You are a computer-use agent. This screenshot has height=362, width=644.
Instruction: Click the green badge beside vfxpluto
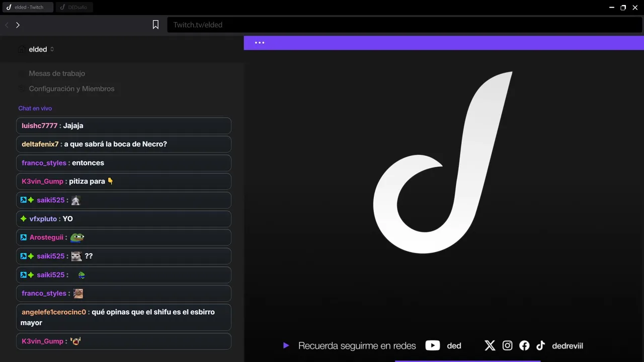pyautogui.click(x=24, y=219)
